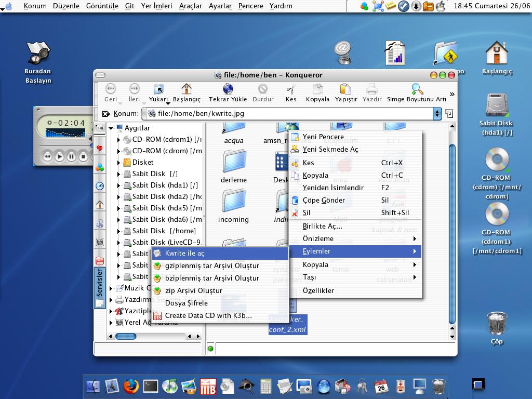The image size is (532, 399).
Task: Paste with the Yapıştır toolbar icon
Action: (x=345, y=89)
